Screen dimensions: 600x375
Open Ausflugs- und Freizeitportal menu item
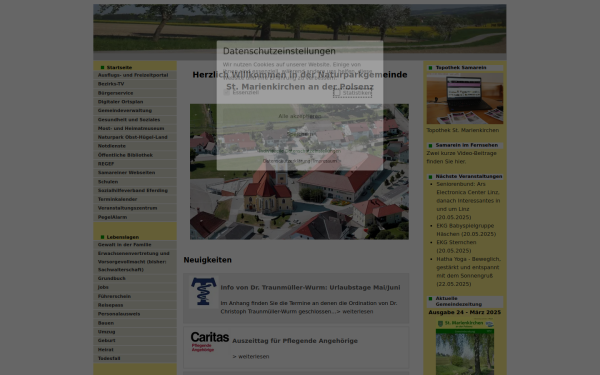135,75
